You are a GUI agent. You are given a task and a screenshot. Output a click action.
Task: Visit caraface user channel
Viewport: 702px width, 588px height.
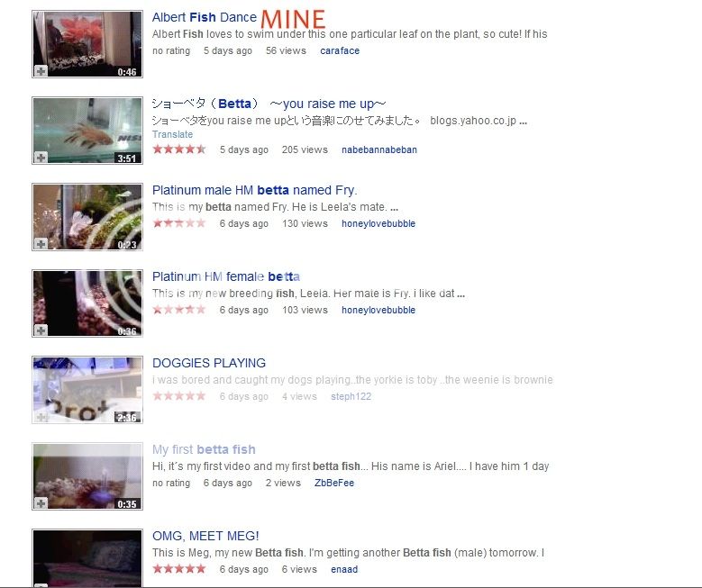tap(340, 50)
